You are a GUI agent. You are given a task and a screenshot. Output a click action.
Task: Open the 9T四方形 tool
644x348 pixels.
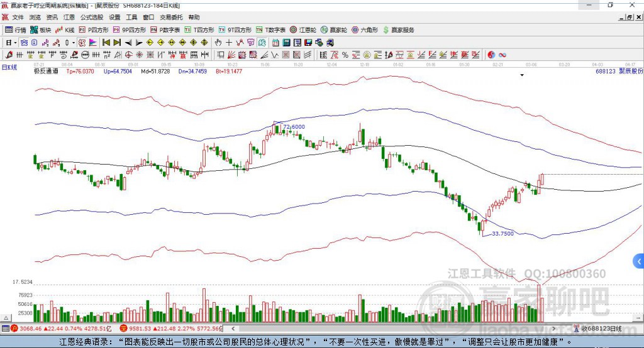235,30
